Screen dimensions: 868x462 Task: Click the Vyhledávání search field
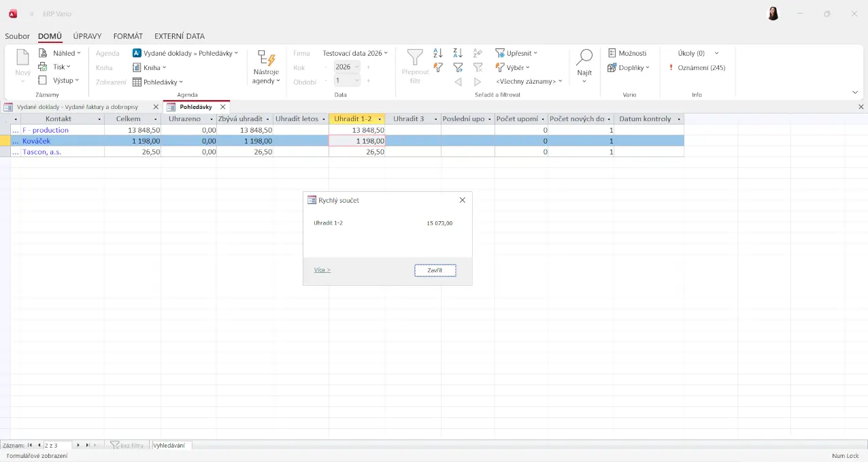coord(171,445)
